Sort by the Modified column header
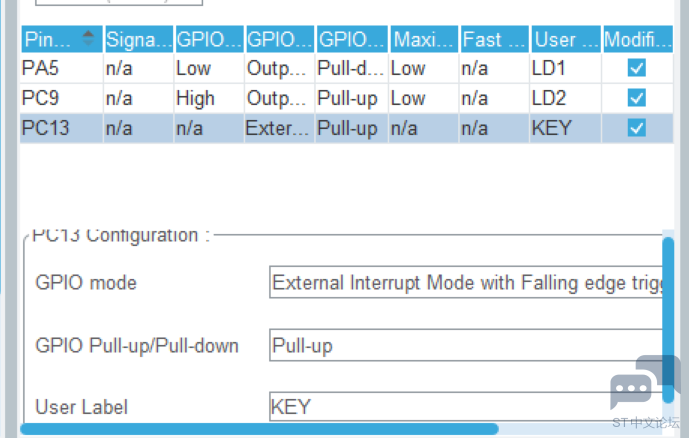The image size is (689, 438). coord(638,39)
